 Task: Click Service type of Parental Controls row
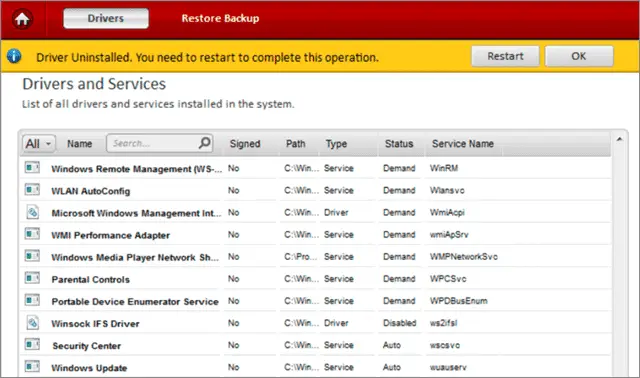[x=338, y=279]
